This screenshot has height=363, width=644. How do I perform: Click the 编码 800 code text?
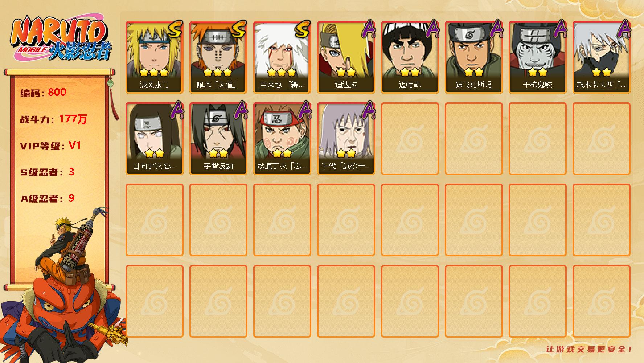(x=43, y=92)
